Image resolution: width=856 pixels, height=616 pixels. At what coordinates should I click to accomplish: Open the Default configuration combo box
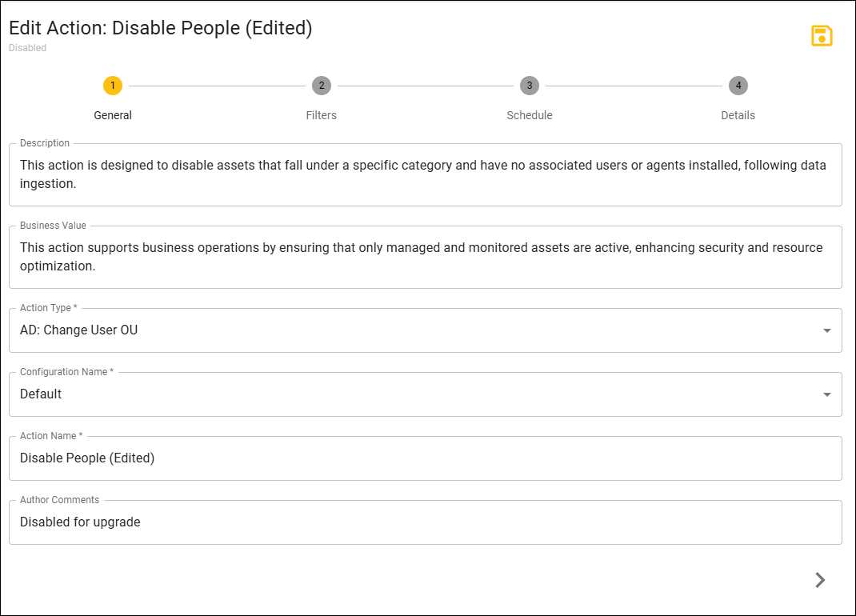click(426, 394)
